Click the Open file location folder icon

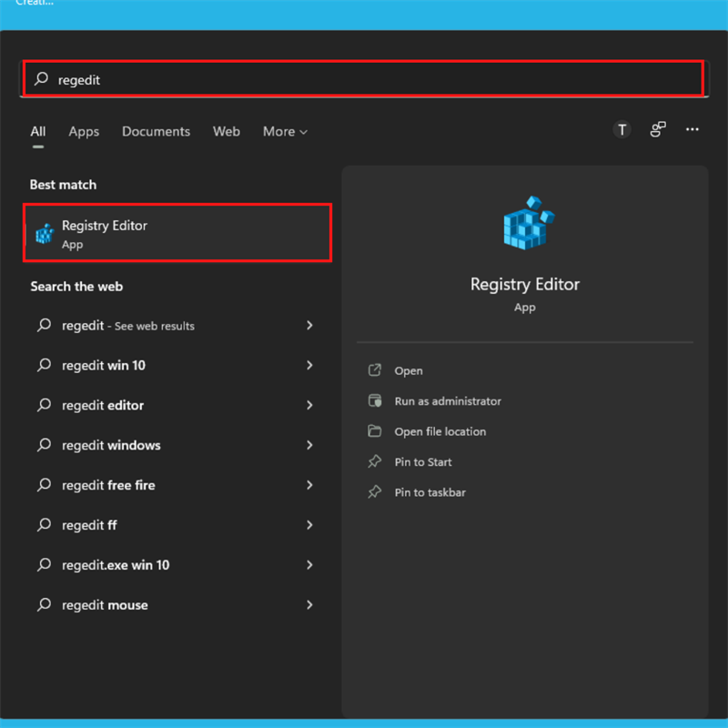tap(375, 430)
